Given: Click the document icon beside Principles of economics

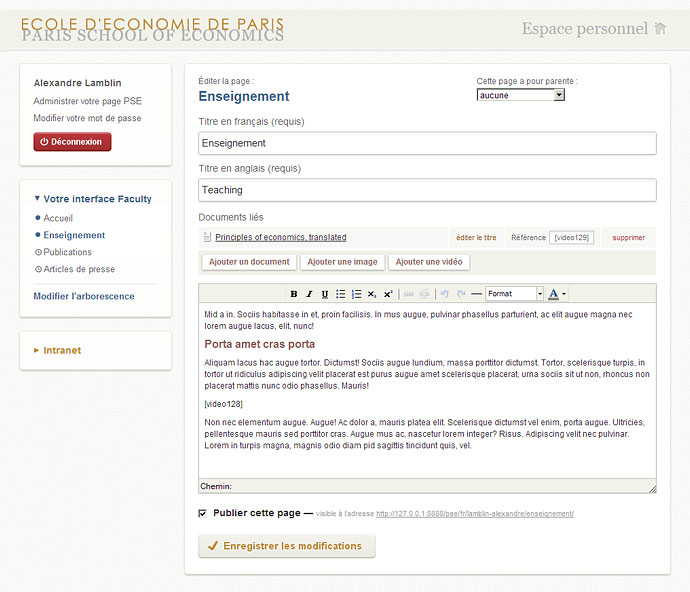Looking at the screenshot, I should point(207,237).
